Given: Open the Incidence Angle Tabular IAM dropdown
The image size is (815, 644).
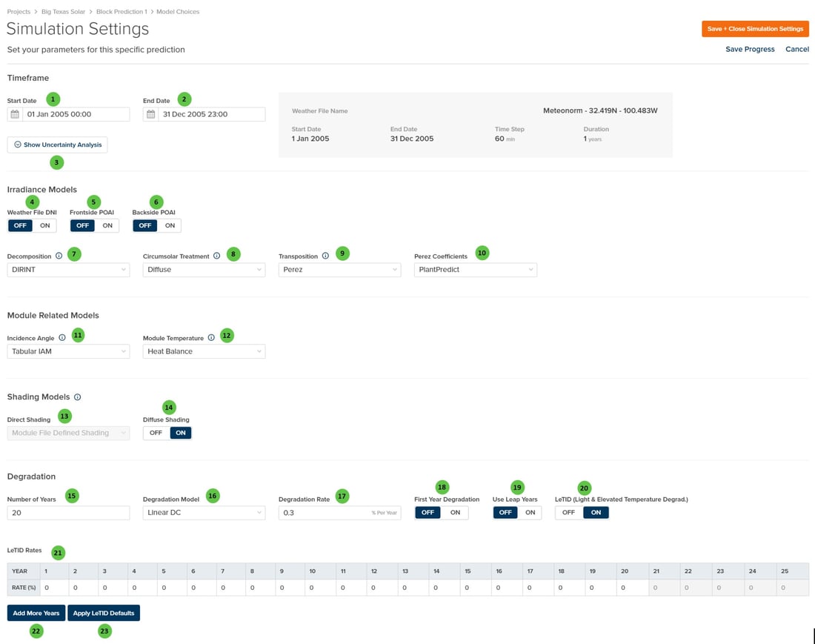Looking at the screenshot, I should pyautogui.click(x=68, y=351).
